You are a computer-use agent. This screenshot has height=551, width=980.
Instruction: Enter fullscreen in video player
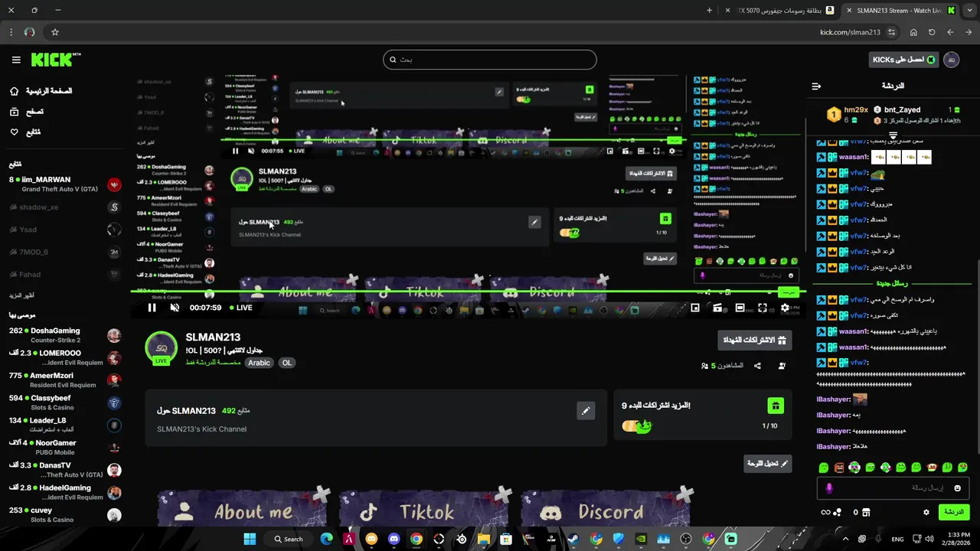click(763, 308)
